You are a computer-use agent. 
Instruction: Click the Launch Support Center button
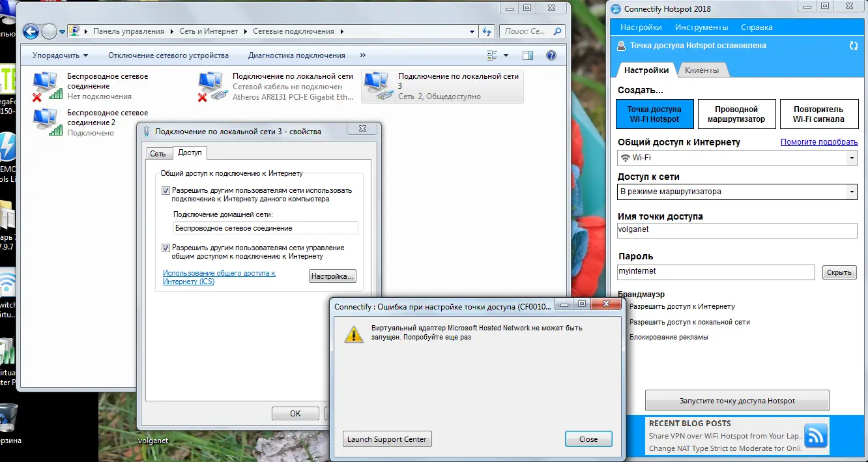click(x=386, y=439)
